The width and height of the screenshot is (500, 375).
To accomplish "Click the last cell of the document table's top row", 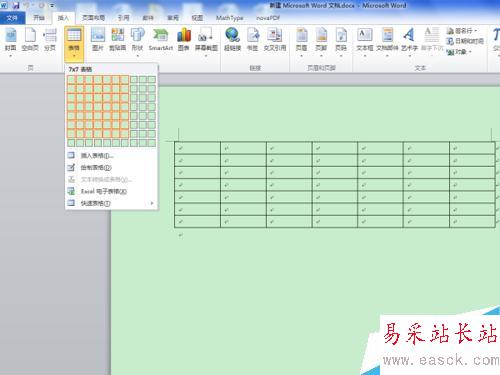I will click(472, 148).
